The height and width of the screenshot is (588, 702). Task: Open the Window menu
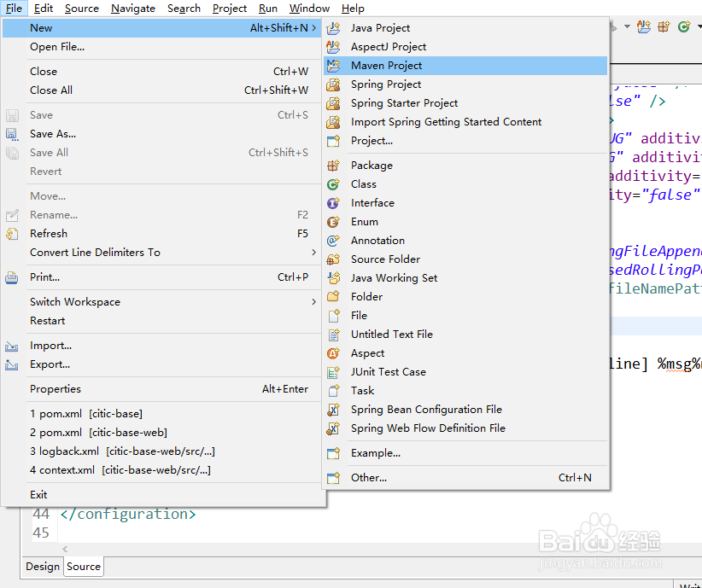[x=309, y=9]
